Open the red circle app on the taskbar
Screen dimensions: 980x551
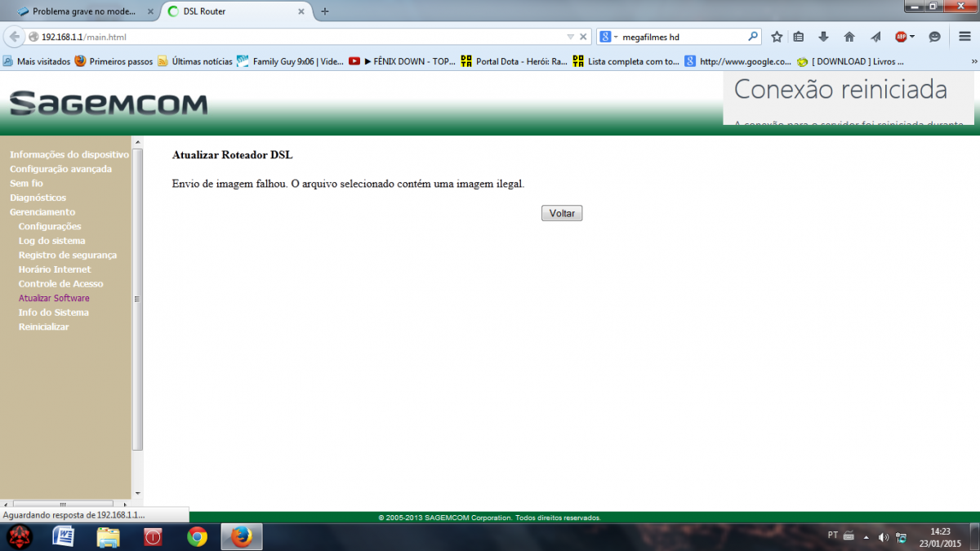coord(153,537)
